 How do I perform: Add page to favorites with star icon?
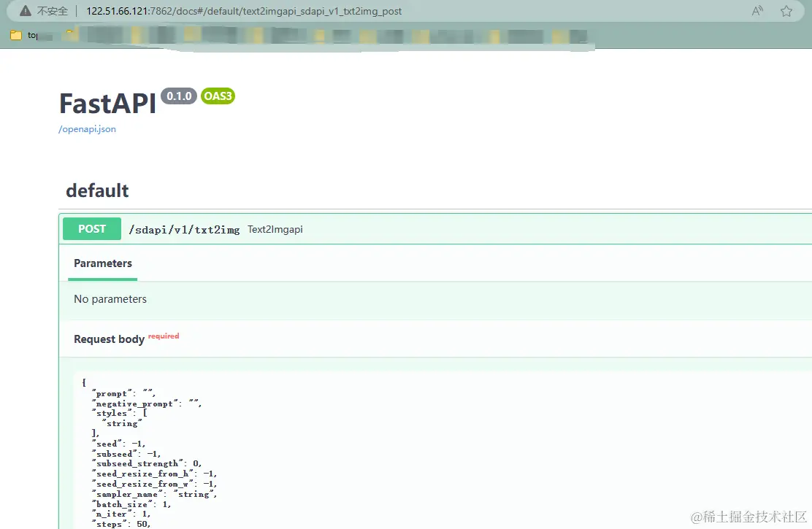coord(786,11)
